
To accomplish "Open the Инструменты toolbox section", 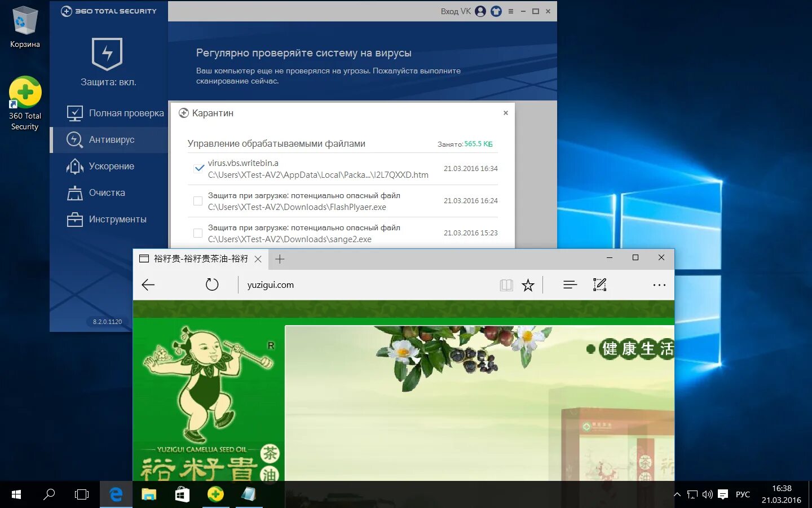I will click(109, 219).
